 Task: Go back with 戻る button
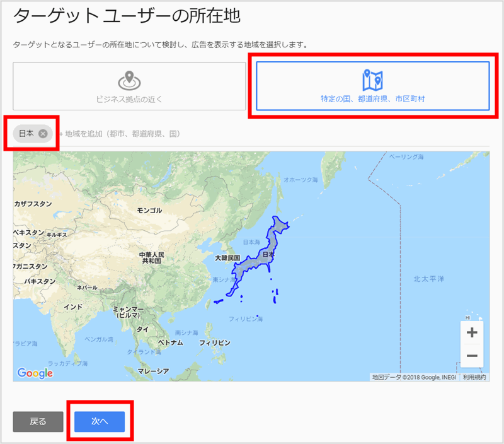[x=38, y=421]
